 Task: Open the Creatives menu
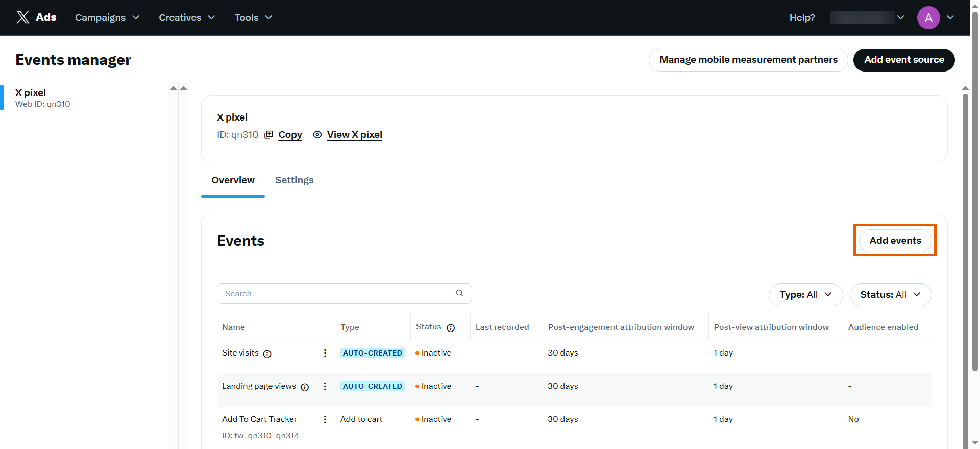coord(187,17)
